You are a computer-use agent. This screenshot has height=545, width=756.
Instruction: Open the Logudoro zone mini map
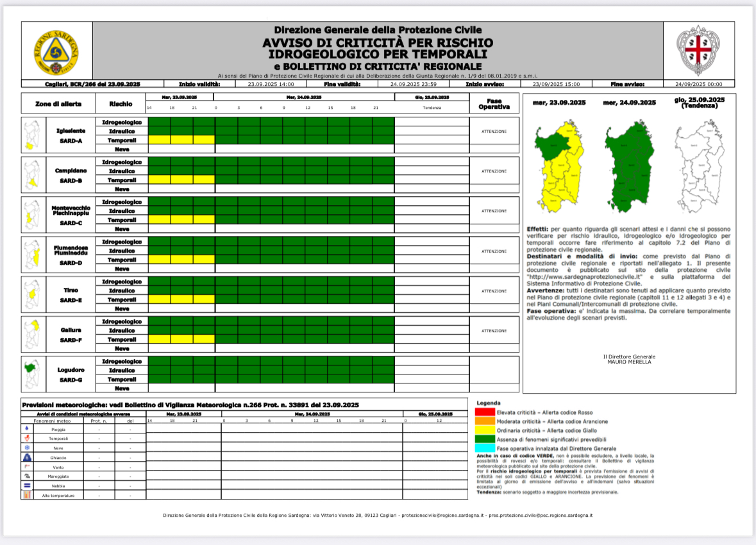[x=31, y=374]
